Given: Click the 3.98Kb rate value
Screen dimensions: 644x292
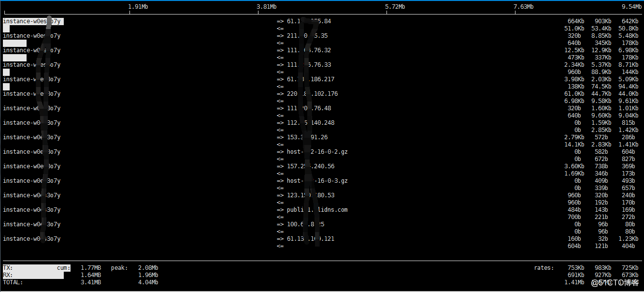Looking at the screenshot, I should coord(574,79).
